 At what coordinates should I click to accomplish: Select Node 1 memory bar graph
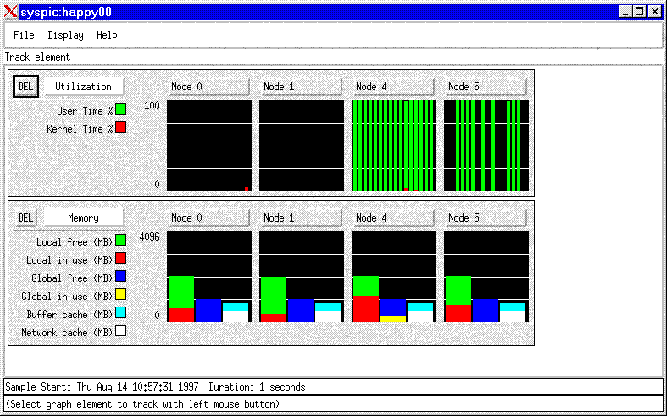301,277
